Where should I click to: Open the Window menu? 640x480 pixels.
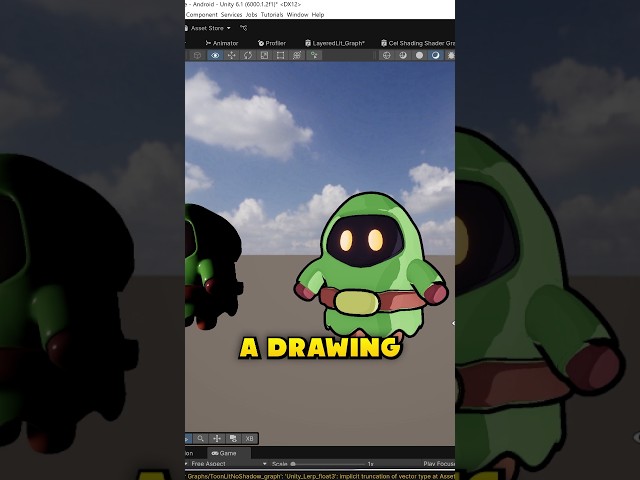tap(297, 15)
